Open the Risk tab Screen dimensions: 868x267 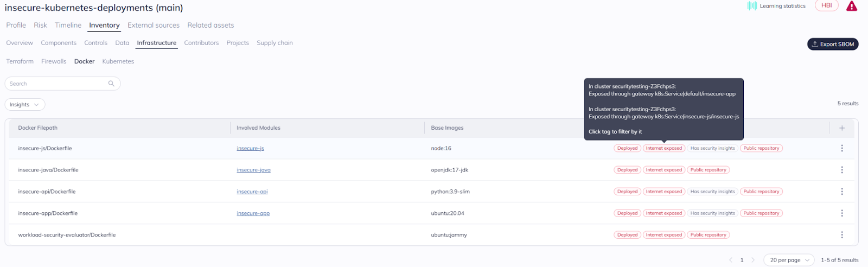(x=40, y=25)
